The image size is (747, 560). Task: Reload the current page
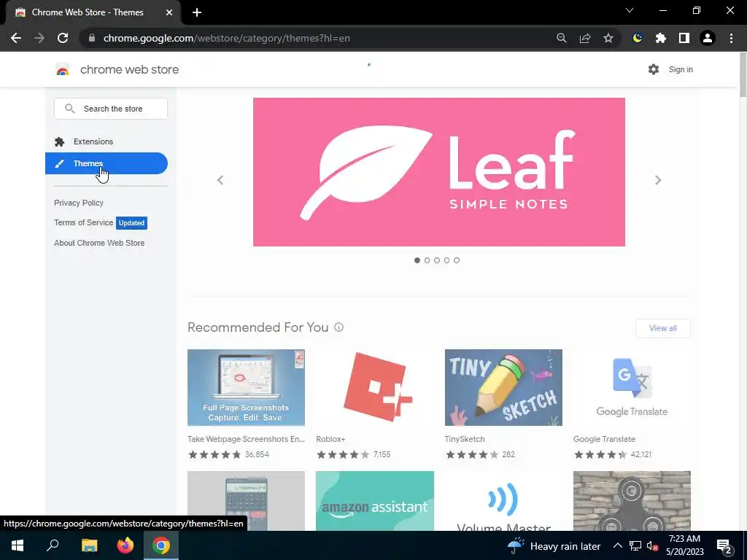(63, 38)
